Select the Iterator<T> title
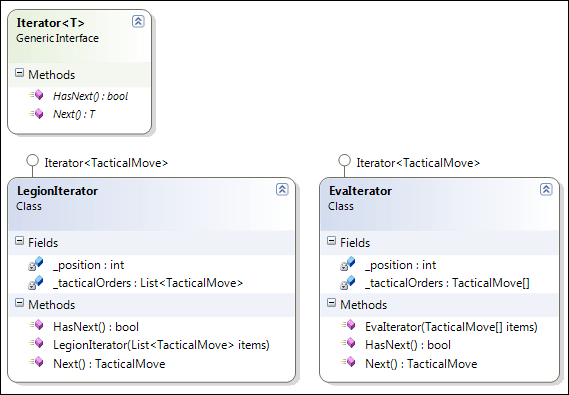Screen dimensions: 569x395 [x=50, y=23]
